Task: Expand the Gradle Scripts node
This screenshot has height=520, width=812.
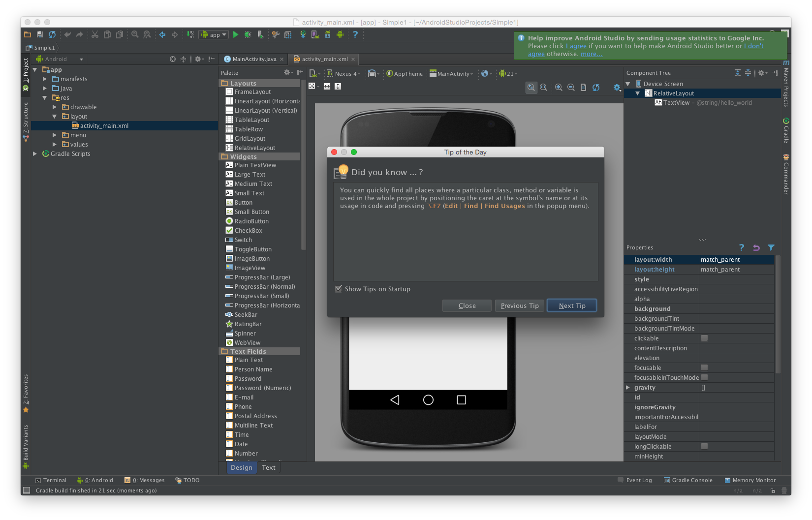Action: click(35, 153)
